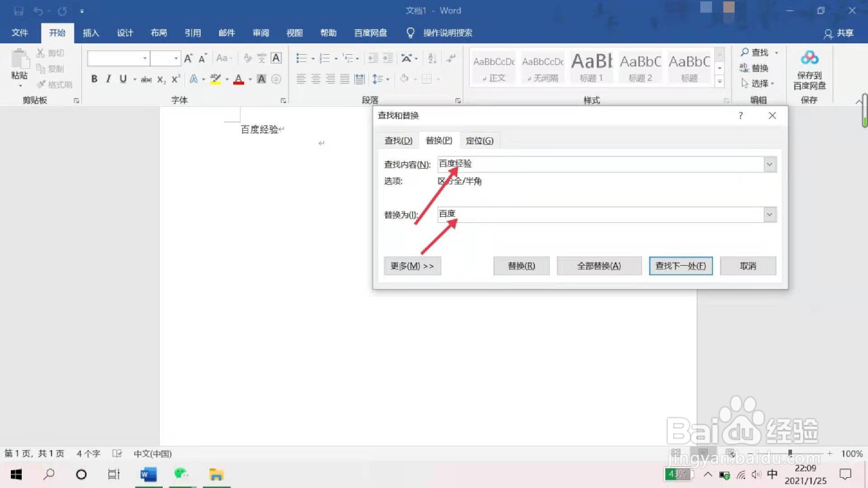Align text left
The image size is (868, 488).
point(301,79)
